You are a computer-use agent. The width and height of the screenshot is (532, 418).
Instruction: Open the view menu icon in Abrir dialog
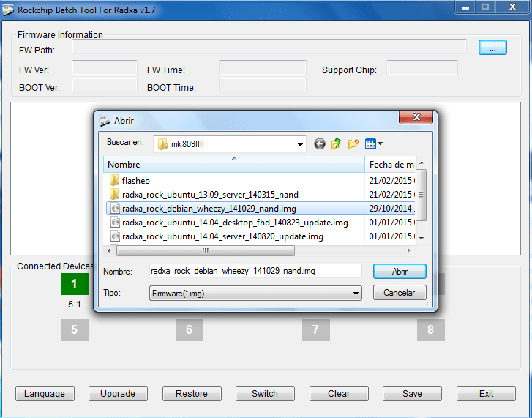[370, 143]
